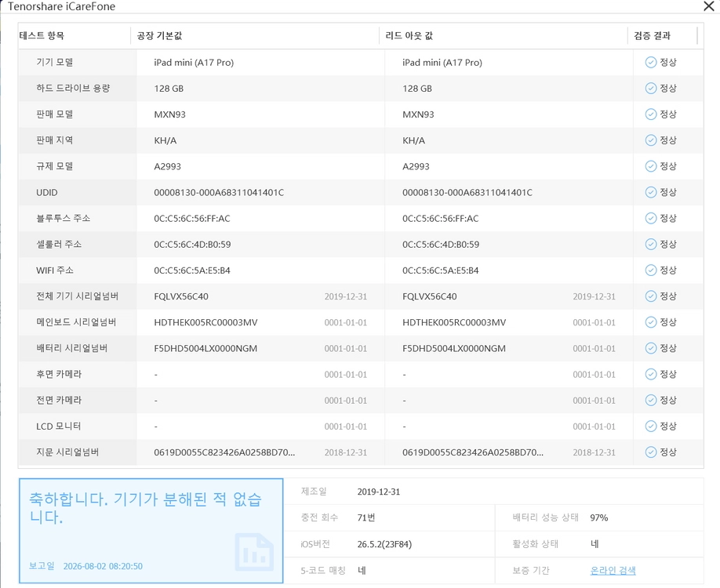The image size is (720, 588).
Task: Click check icon in 셀룰러 주소 row
Action: pos(651,244)
